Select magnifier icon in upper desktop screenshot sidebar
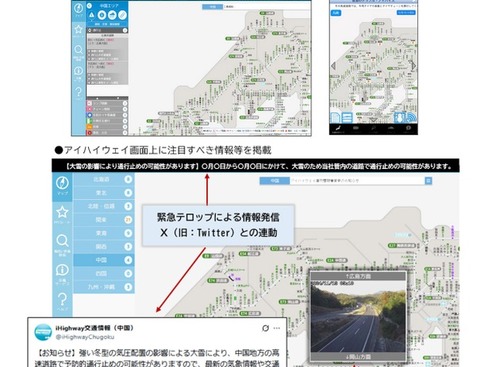Viewport: 500px width, 367px height. click(78, 50)
